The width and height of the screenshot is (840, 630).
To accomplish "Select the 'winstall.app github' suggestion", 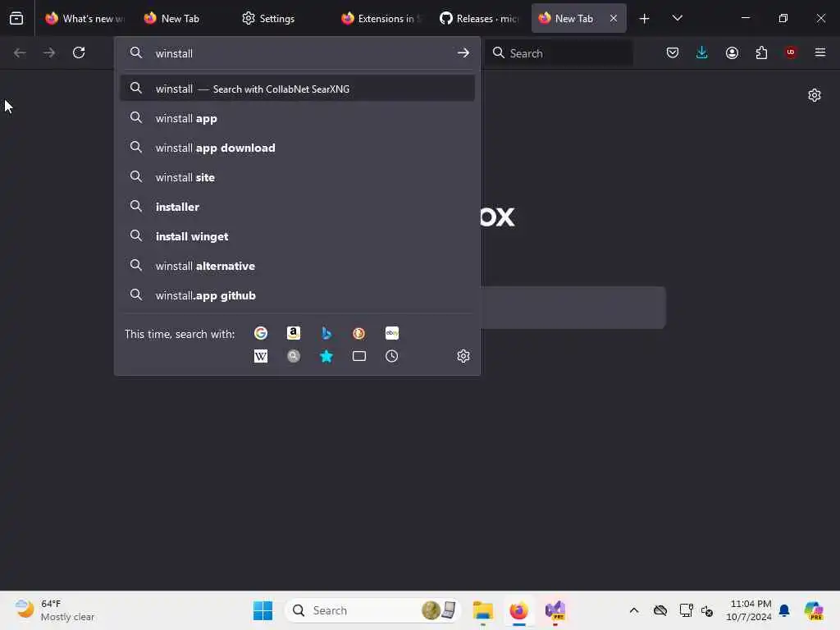I will tap(297, 295).
